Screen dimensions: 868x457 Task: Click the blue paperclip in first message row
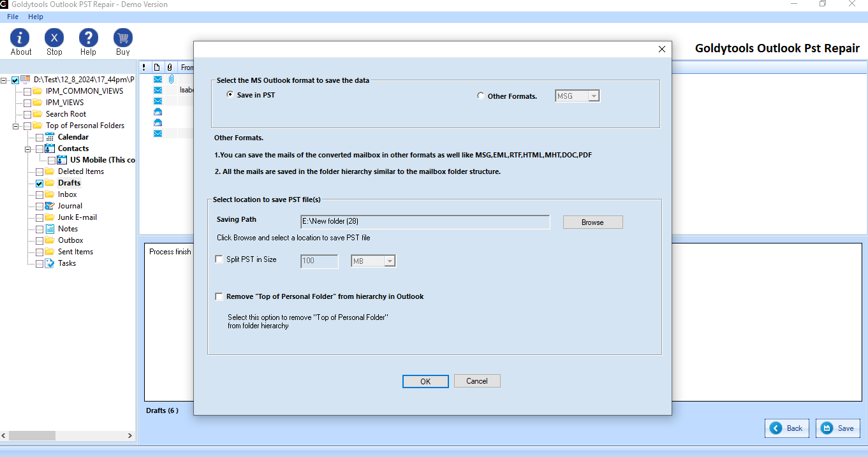(171, 80)
